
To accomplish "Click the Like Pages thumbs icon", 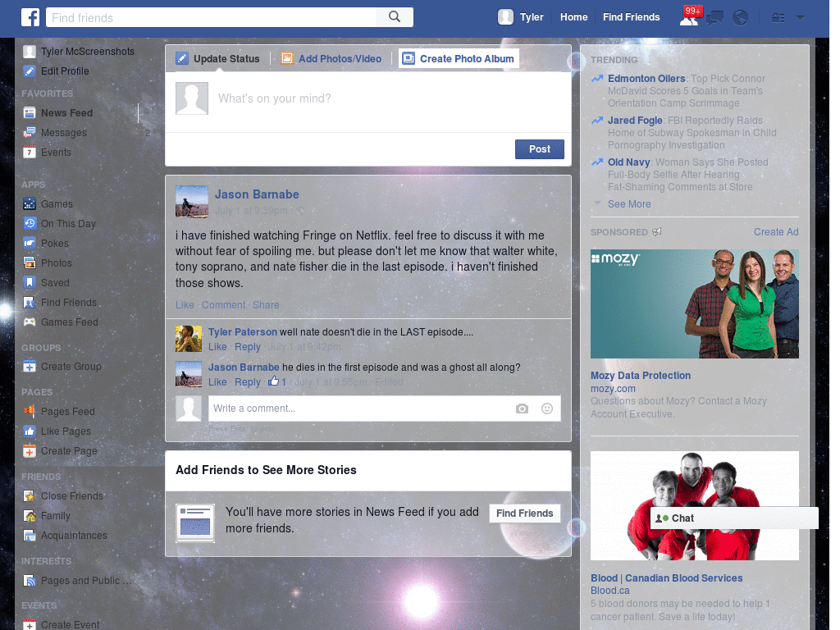I will click(30, 431).
